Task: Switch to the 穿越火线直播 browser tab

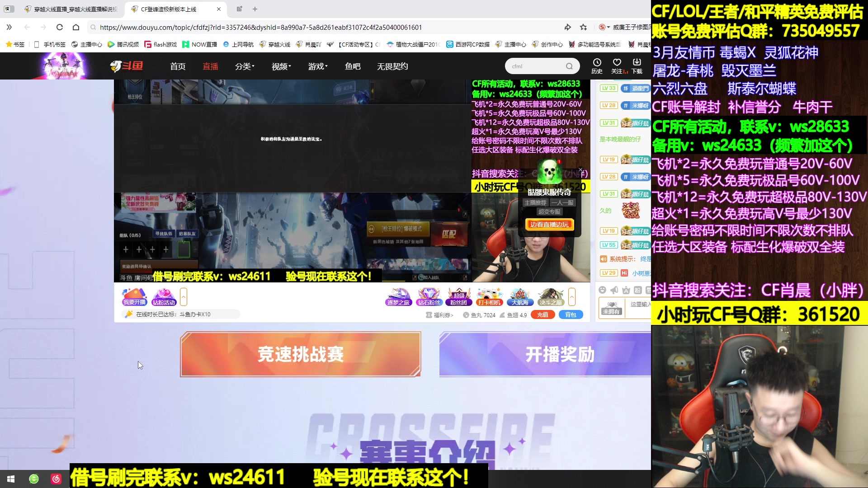Action: [x=72, y=9]
